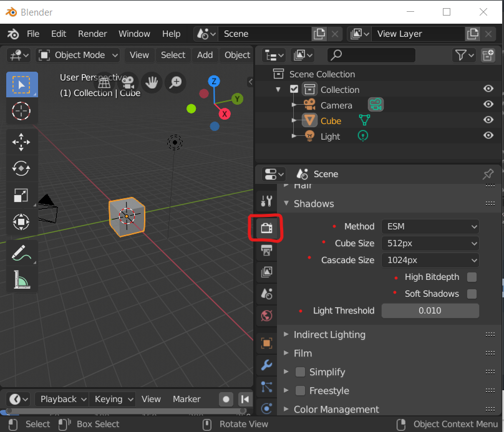This screenshot has width=504, height=432.
Task: Open the Render menu
Action: pos(92,34)
